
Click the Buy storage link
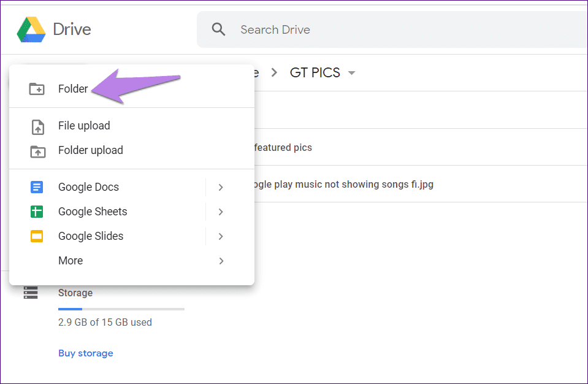tap(85, 353)
